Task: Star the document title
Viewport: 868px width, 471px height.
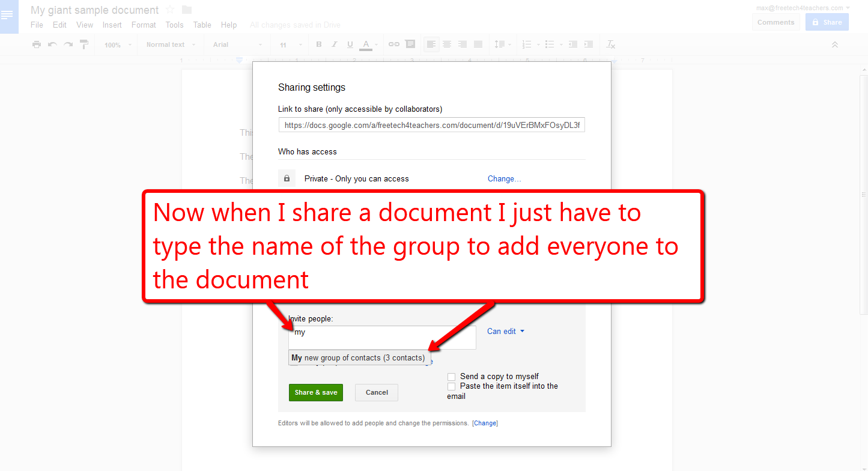Action: tap(170, 10)
